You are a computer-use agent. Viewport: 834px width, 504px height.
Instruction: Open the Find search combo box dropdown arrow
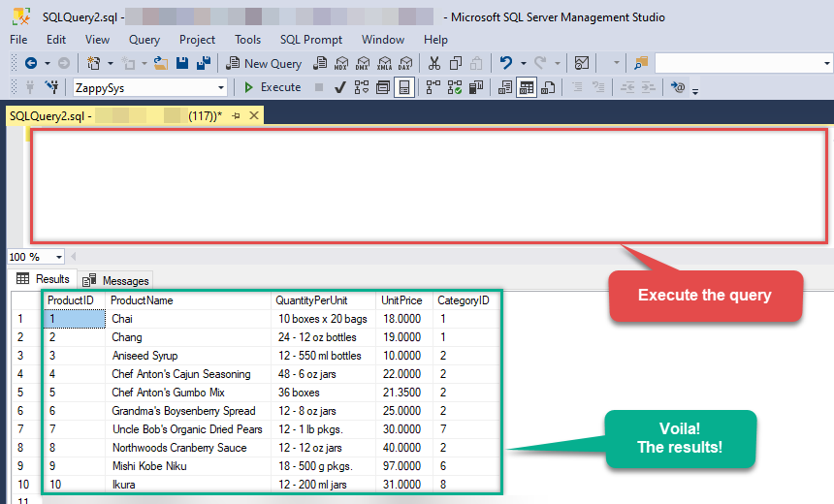826,64
